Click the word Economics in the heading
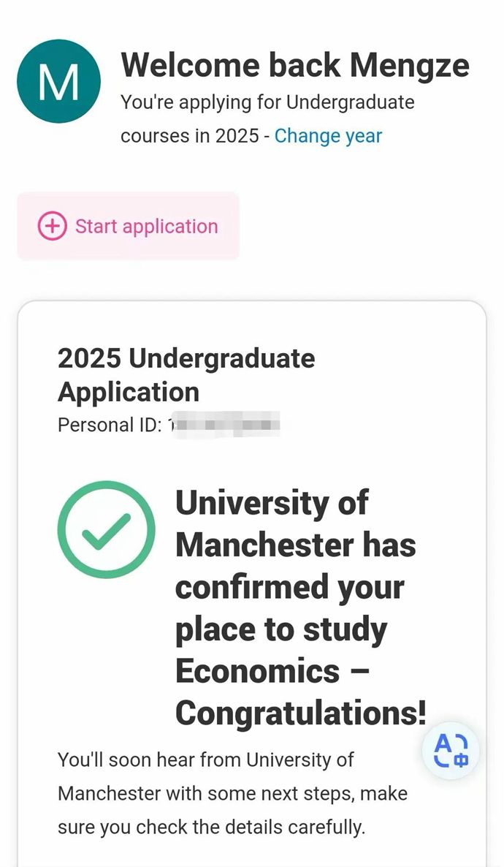The image size is (504, 867). click(257, 671)
